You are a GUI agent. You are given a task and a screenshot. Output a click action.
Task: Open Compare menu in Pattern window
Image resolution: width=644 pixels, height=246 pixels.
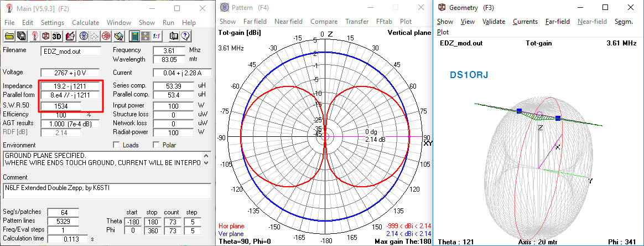(x=324, y=22)
